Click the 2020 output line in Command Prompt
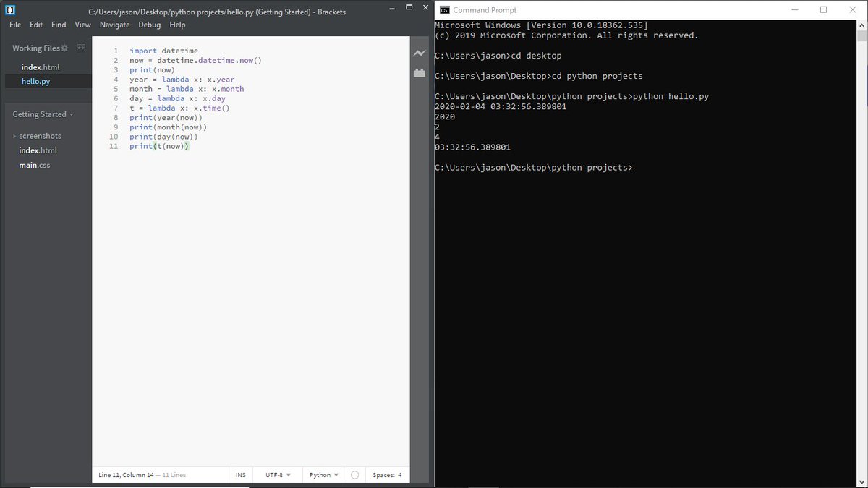The image size is (868, 488). coord(445,116)
